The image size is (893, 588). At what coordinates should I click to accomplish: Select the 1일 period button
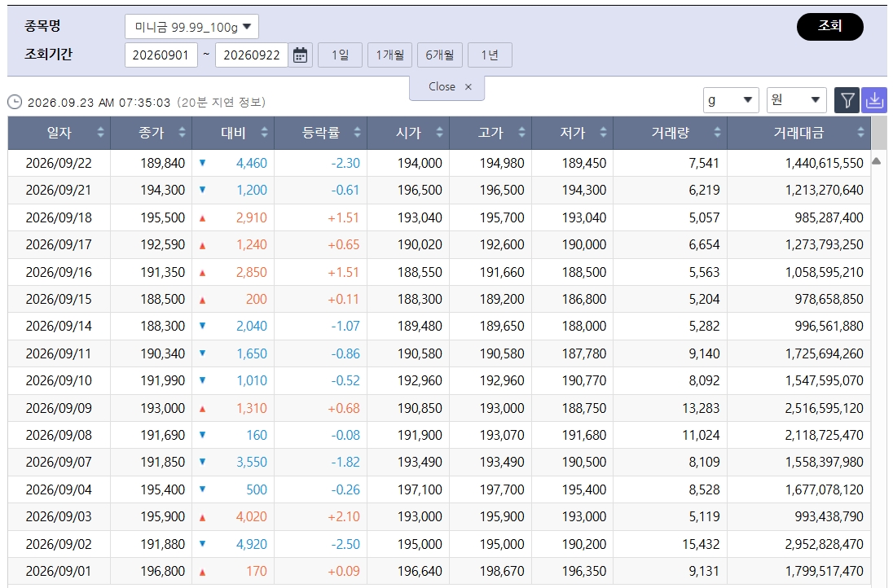point(340,55)
